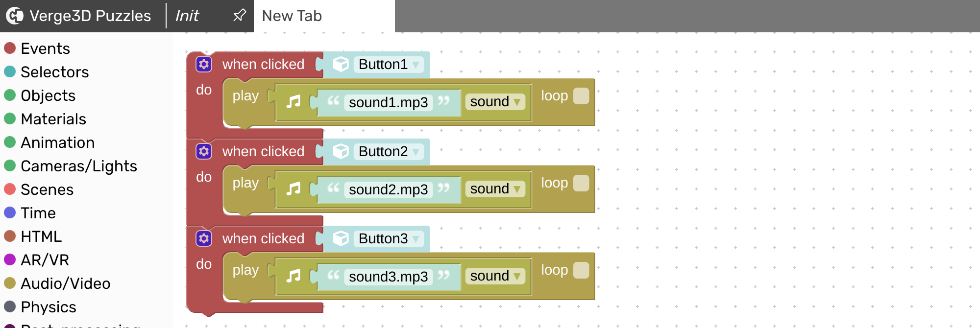Open the Events puzzle category
Screen dimensions: 980x328
(x=45, y=48)
